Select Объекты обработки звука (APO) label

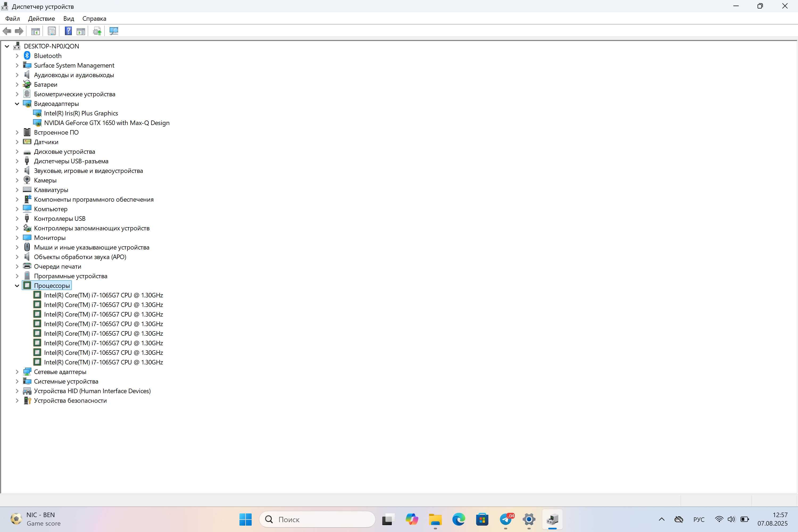pos(80,256)
